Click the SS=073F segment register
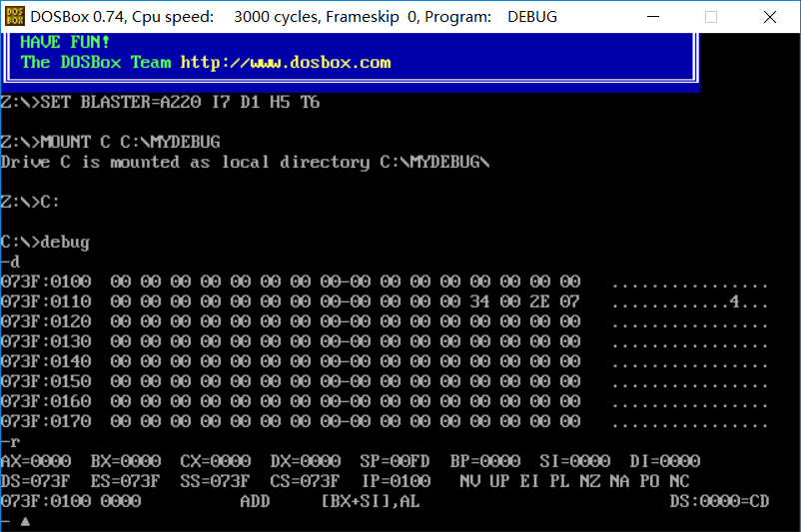Screen dimensions: 801x532 216,481
